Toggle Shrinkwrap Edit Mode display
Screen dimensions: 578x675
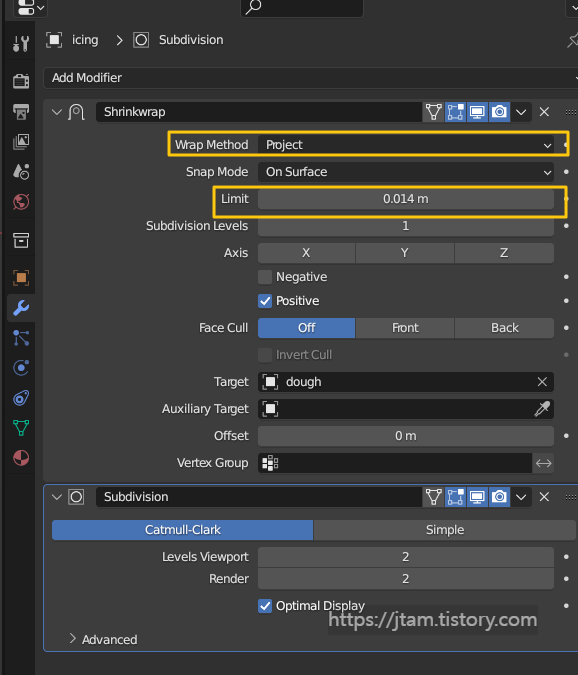tap(455, 112)
